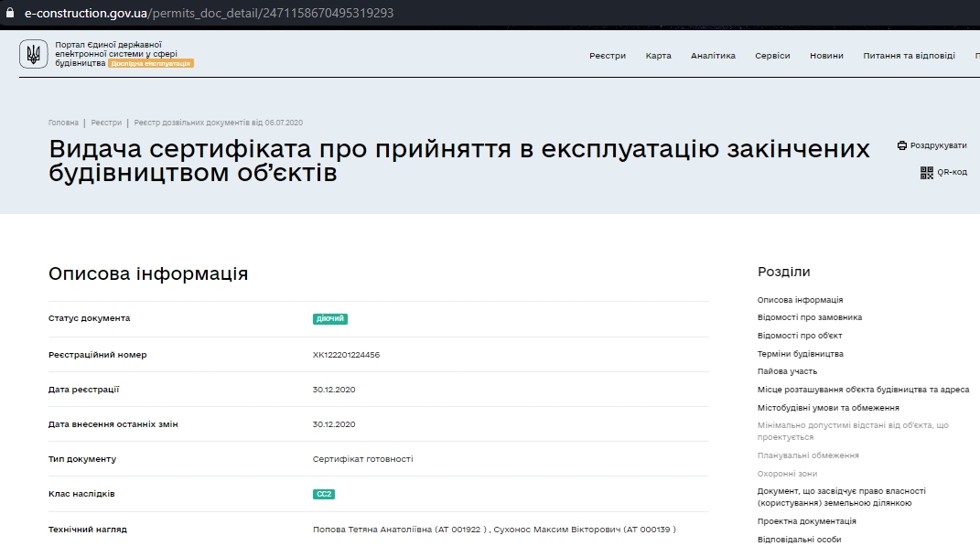The height and width of the screenshot is (546, 980).
Task: Click the trident portal logo
Action: (33, 54)
